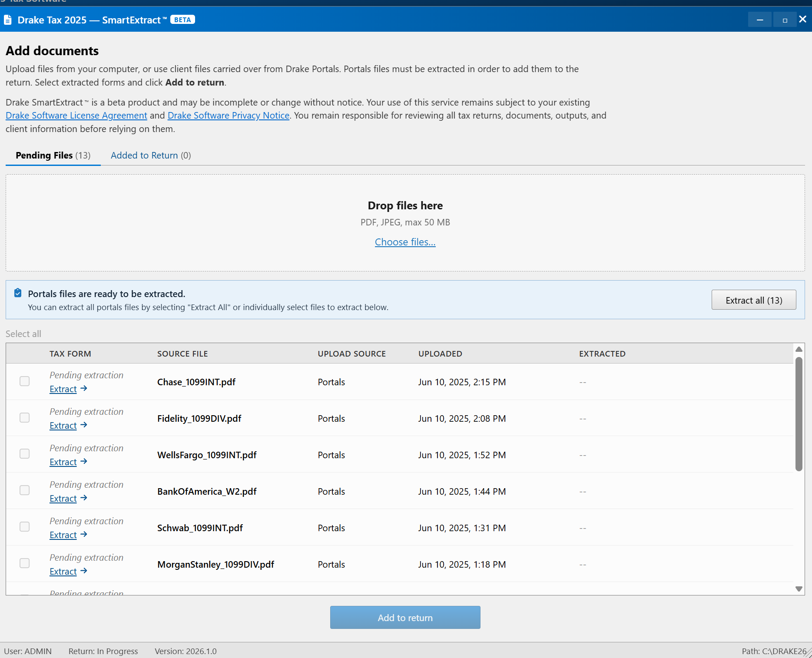Click the Jun 10, 2025, 1:44 PM timestamp
Image resolution: width=812 pixels, height=658 pixels.
coord(462,492)
